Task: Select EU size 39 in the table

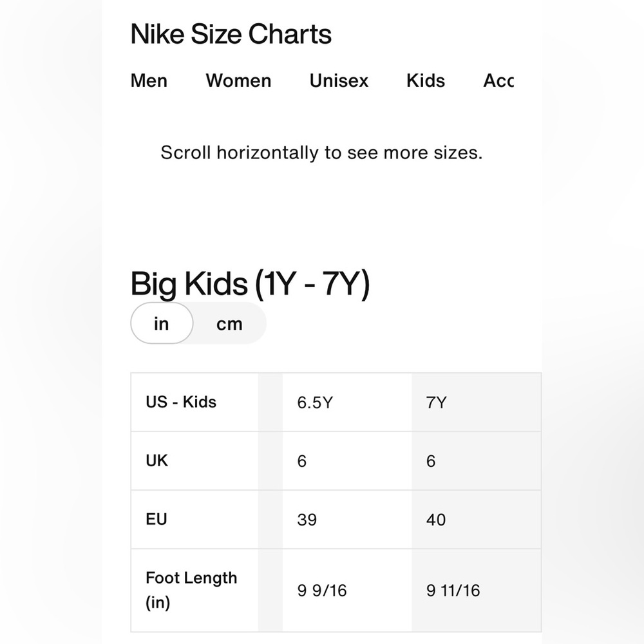Action: (x=307, y=519)
